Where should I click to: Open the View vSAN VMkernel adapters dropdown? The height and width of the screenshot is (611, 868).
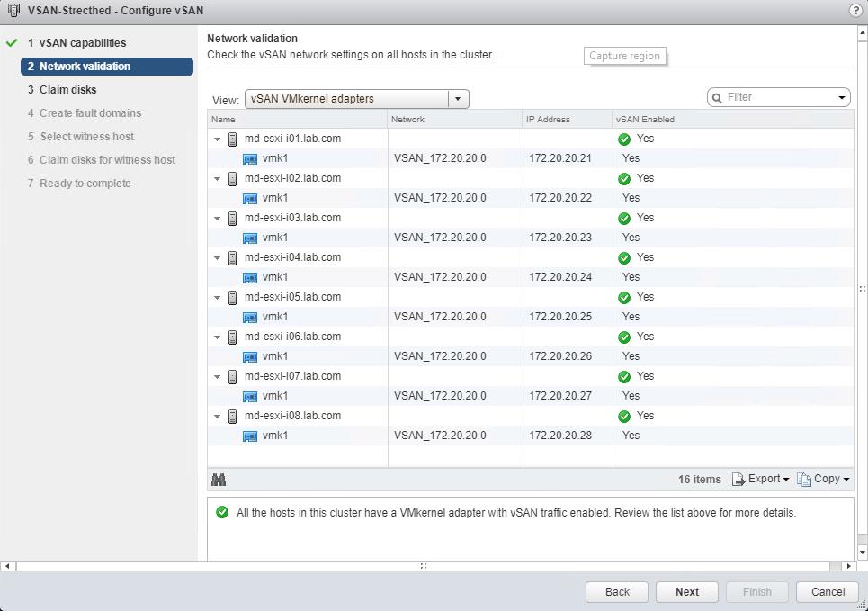[x=356, y=99]
